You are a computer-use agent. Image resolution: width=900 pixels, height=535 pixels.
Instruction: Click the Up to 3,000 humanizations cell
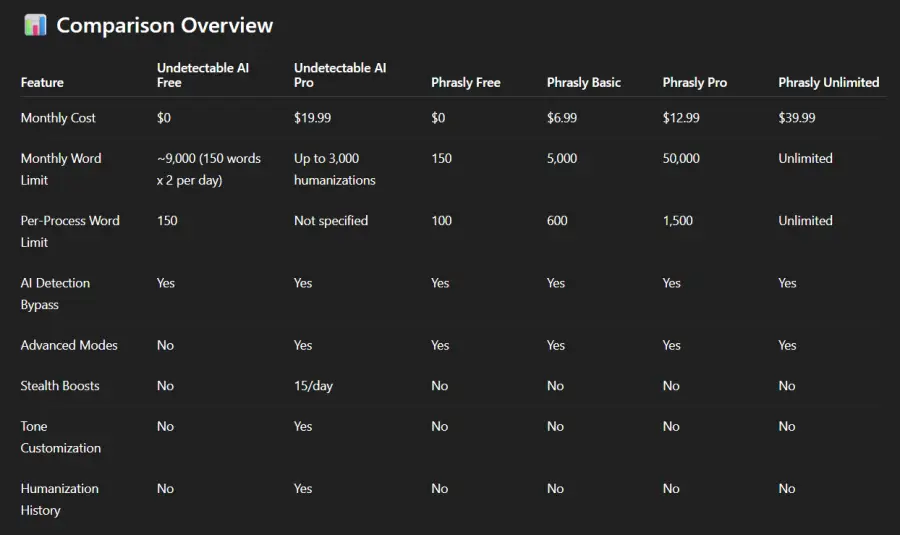pyautogui.click(x=334, y=169)
